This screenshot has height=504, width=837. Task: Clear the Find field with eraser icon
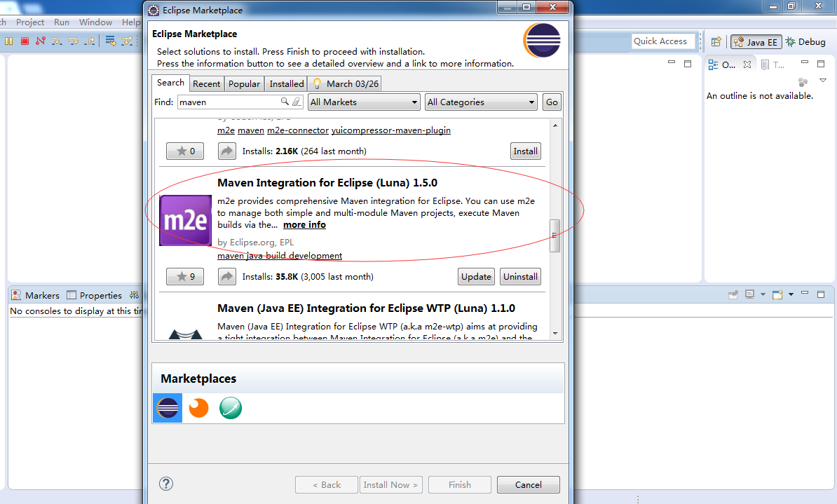click(x=297, y=102)
